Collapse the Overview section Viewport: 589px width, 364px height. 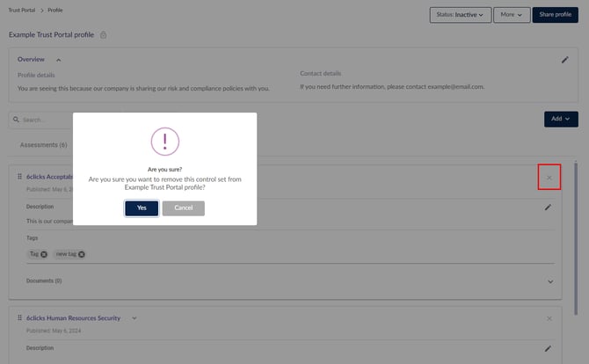coord(59,59)
